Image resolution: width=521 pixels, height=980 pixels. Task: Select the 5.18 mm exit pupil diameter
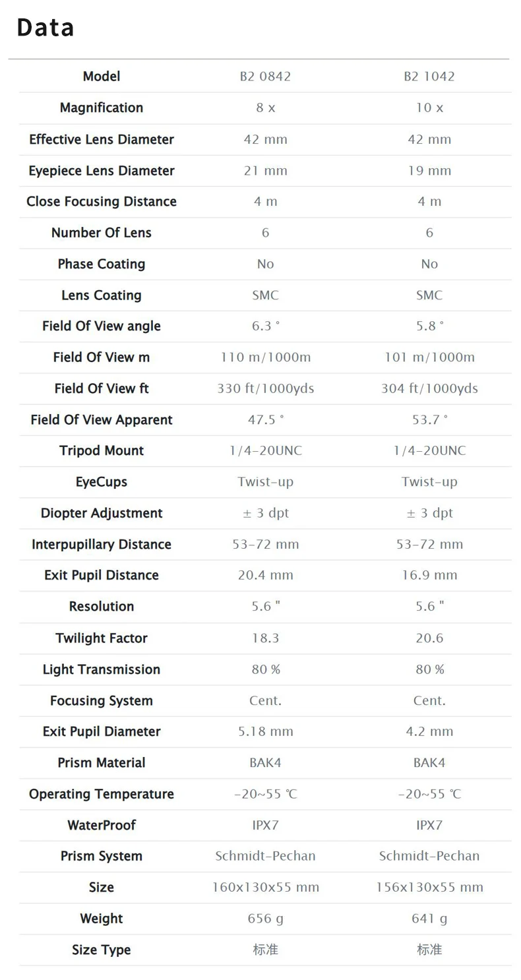265,731
